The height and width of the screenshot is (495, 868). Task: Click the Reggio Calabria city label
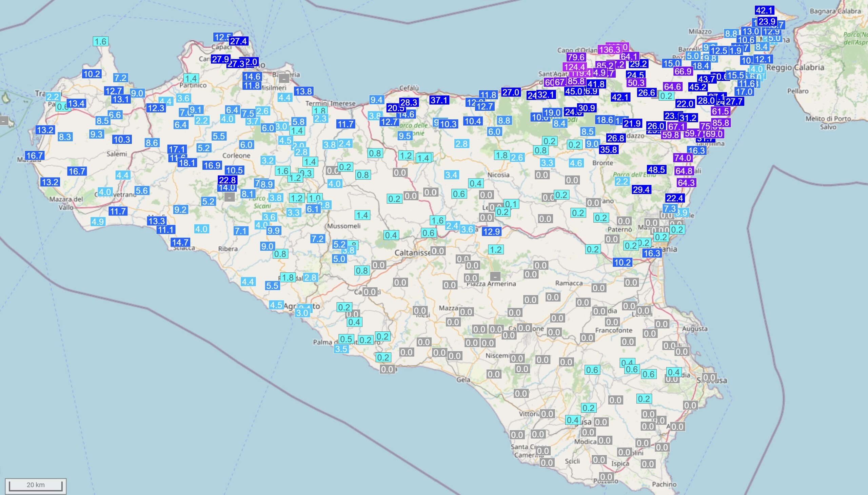point(795,67)
